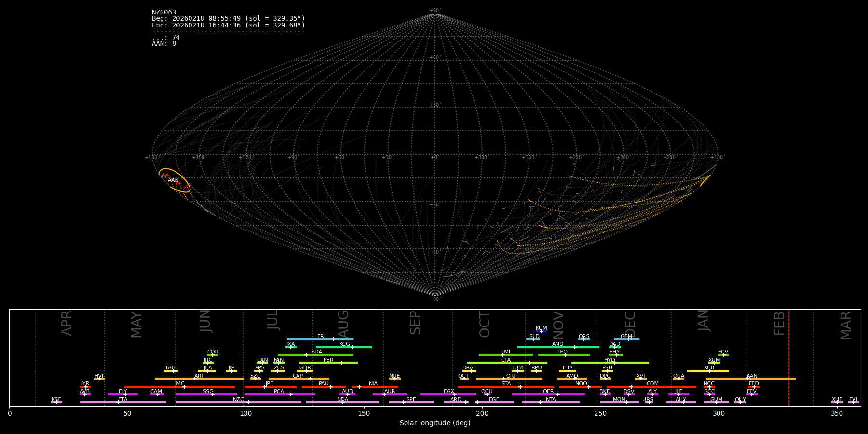Screen dimensions: 868x434
Task: Click the orange CAP shower bar
Action: (x=299, y=379)
